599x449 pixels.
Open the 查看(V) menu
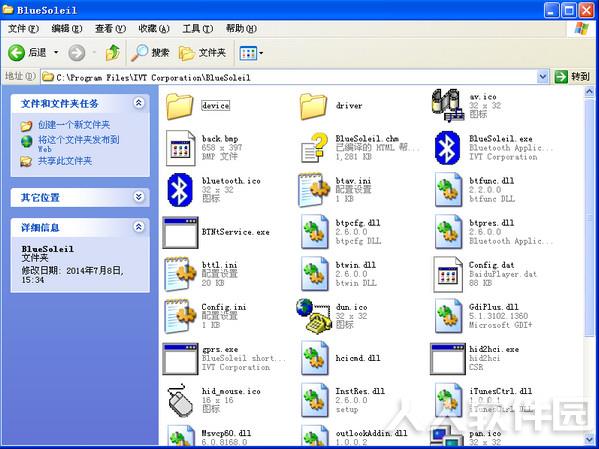[110, 29]
